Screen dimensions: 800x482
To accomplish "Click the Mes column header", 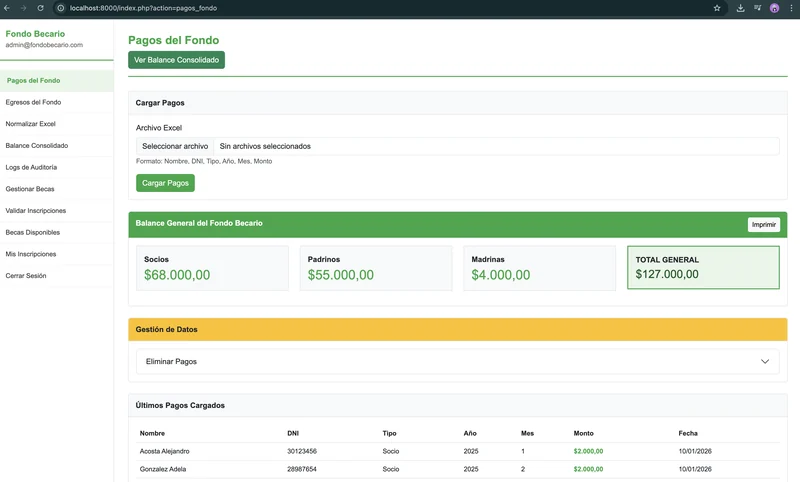I will pyautogui.click(x=528, y=433).
